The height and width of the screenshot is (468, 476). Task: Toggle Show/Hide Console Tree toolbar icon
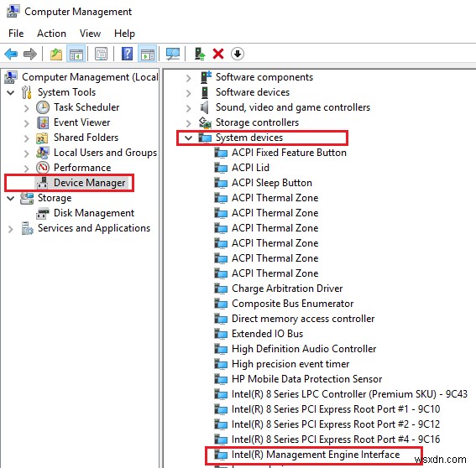[x=76, y=54]
